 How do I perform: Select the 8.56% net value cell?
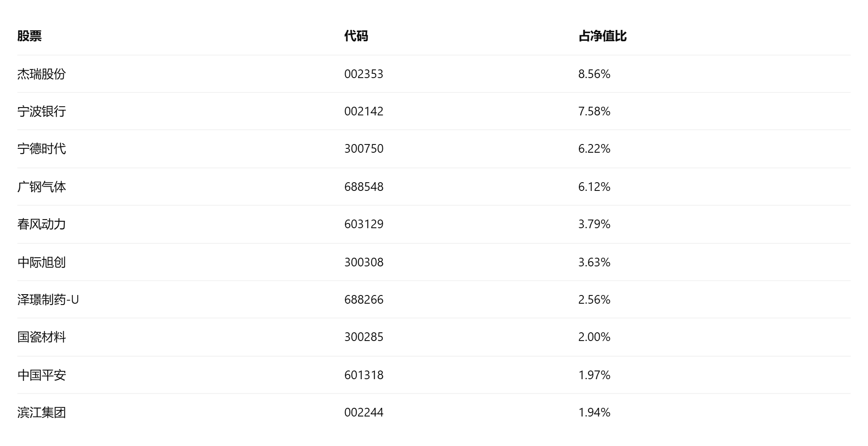(x=594, y=74)
